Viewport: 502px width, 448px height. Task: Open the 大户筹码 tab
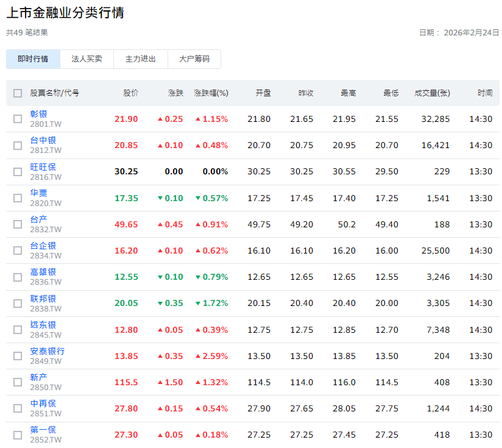click(194, 59)
